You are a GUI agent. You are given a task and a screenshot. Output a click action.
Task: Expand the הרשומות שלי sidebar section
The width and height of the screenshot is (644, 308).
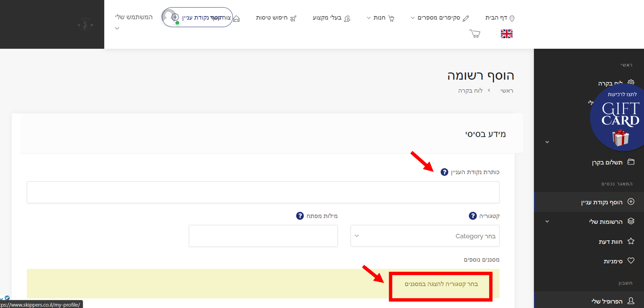(547, 221)
